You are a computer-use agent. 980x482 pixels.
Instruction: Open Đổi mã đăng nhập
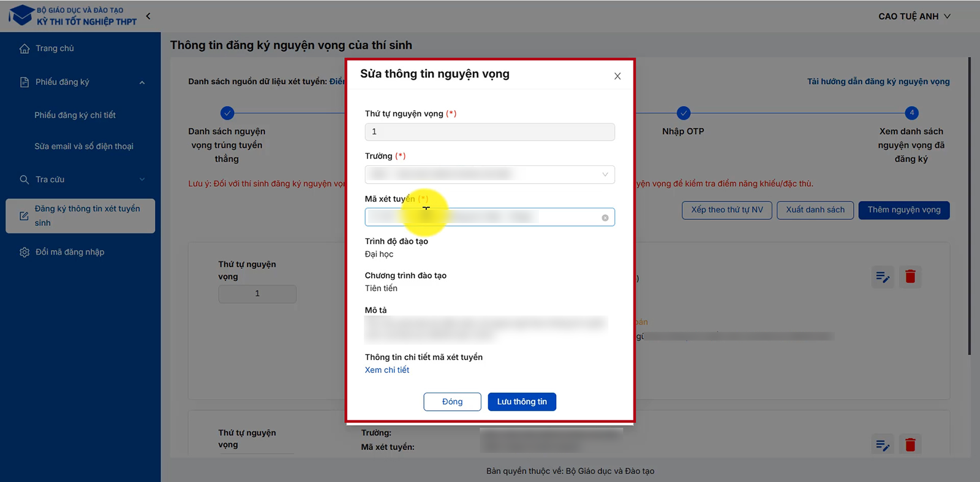pyautogui.click(x=69, y=252)
